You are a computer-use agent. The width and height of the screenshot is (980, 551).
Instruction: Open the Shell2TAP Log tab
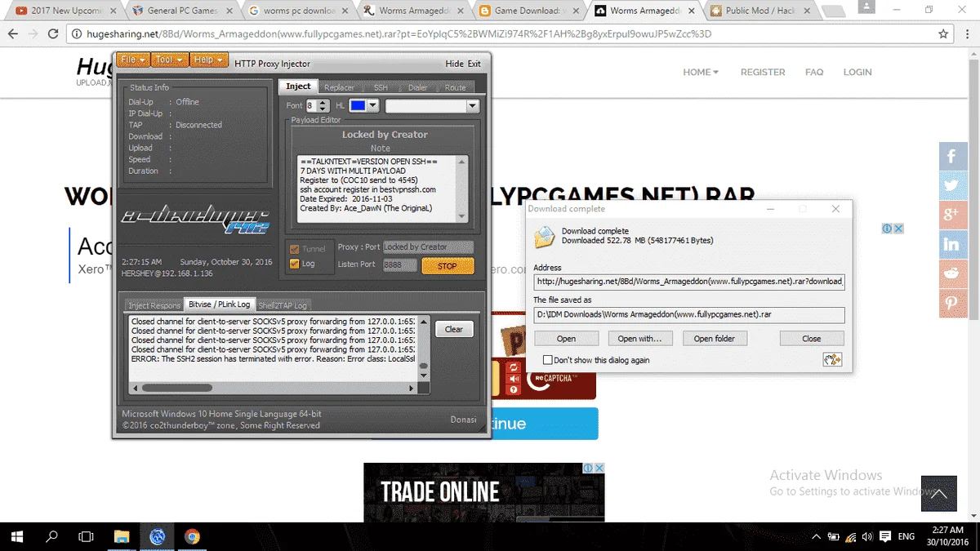coord(283,305)
